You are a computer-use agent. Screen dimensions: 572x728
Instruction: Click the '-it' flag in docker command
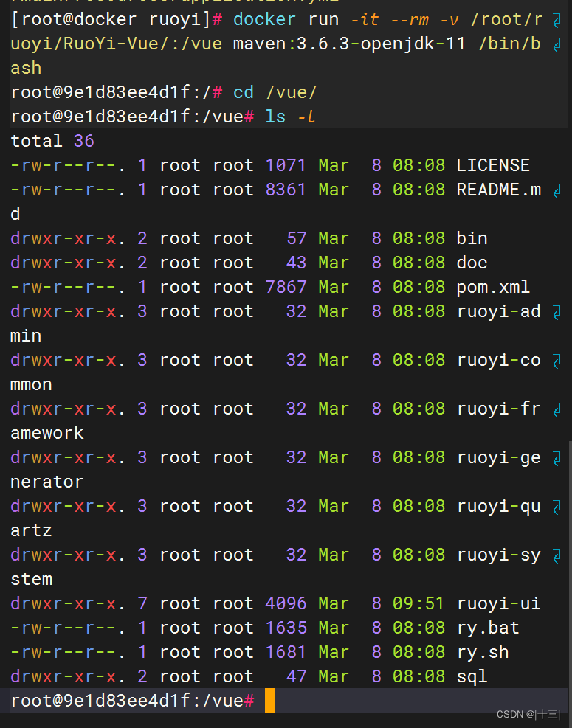[365, 19]
